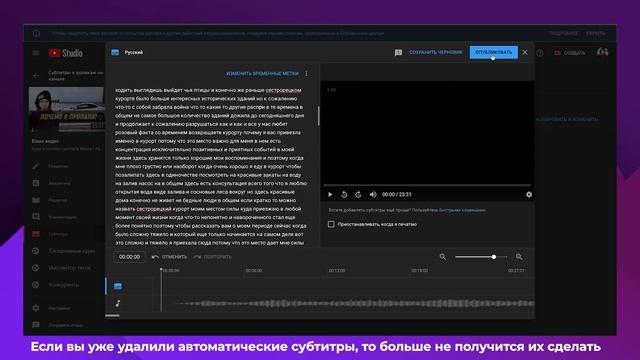Go back using the arrow in the sidebar
640x360 pixels.
36,76
